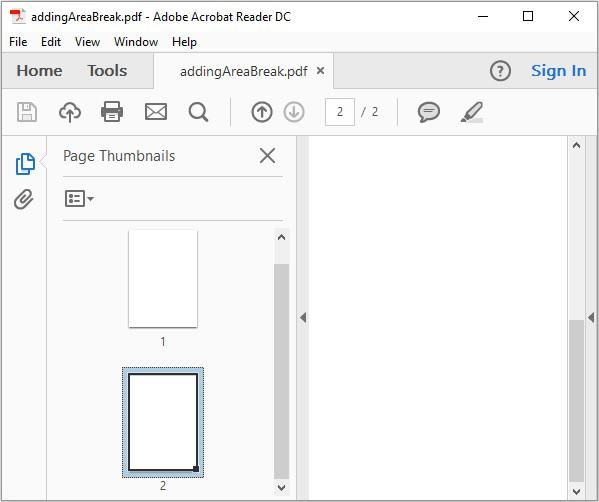Click the page number input field
Screen dimensions: 599x502
coord(340,112)
